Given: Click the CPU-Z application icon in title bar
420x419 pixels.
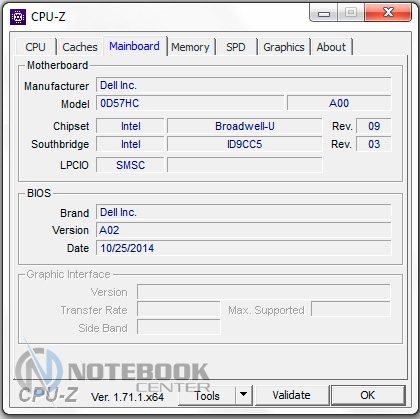Looking at the screenshot, I should (x=18, y=17).
